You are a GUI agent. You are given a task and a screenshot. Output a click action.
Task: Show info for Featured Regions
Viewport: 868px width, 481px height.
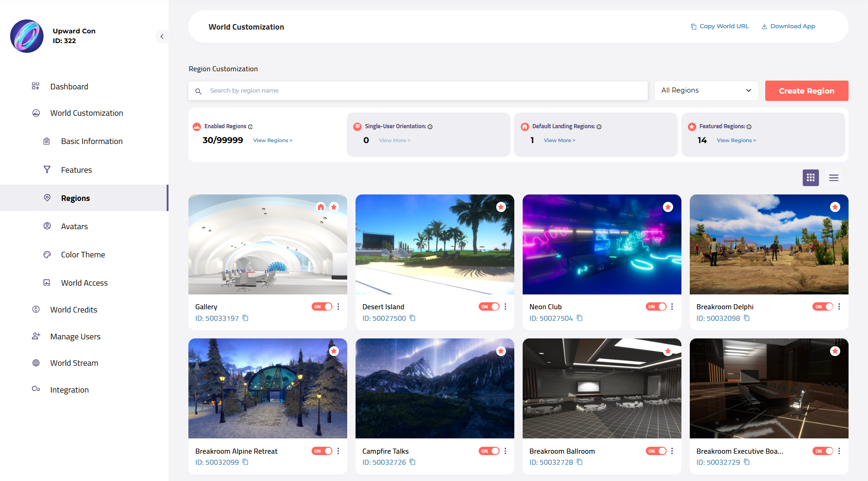point(749,127)
